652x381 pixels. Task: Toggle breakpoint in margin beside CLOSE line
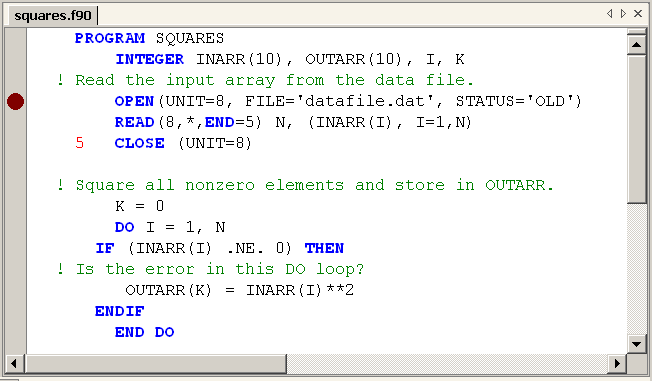(15, 143)
